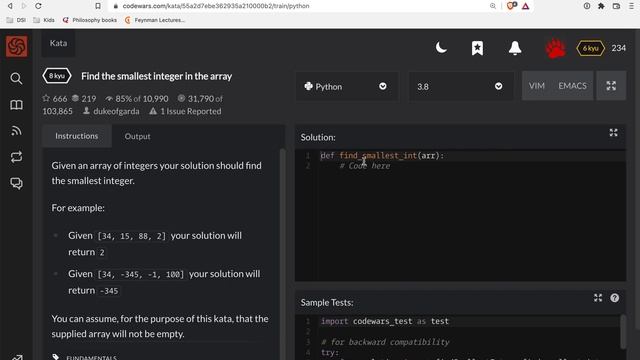Click the instructions panel scrollbar
Viewport: 640px width, 360px height.
[282, 253]
